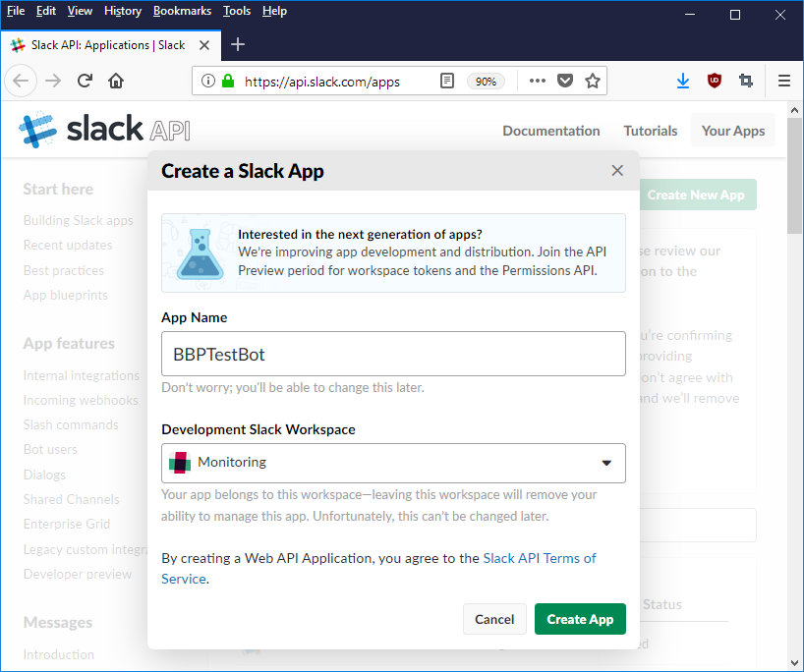804x672 pixels.
Task: Go to Documentation in top navigation
Action: (550, 131)
